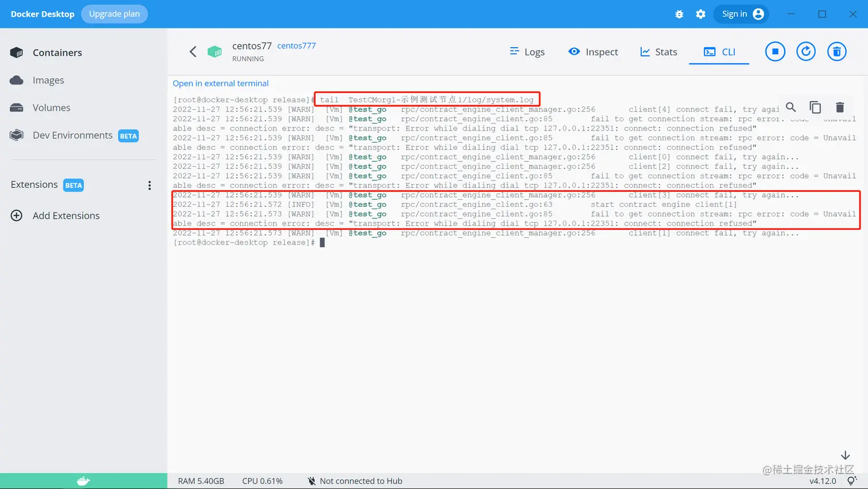
Task: Maximize the Docker Desktop window
Action: click(x=822, y=14)
